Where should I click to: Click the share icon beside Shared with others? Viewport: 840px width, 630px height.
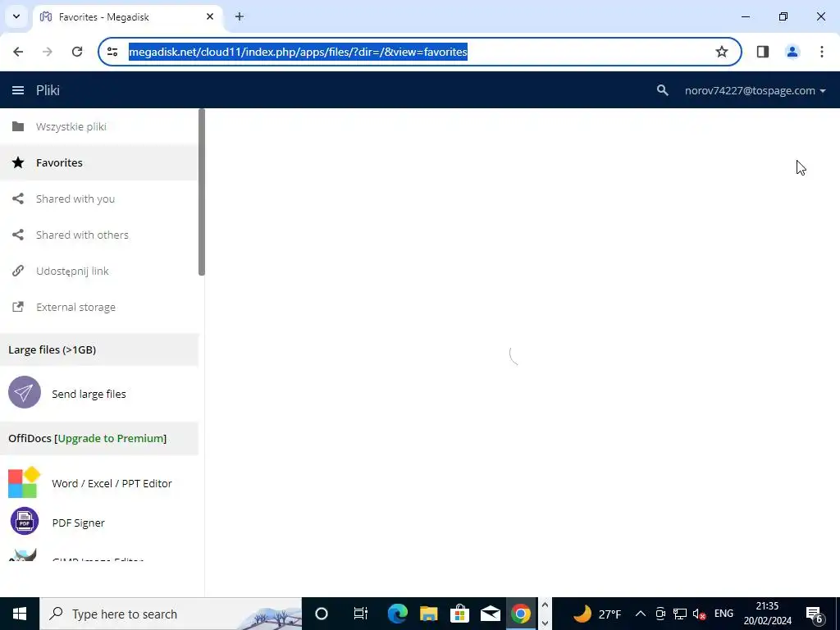18,235
